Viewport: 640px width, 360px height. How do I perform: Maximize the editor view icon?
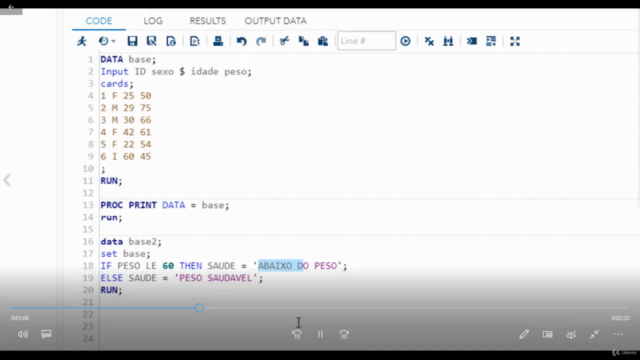515,41
